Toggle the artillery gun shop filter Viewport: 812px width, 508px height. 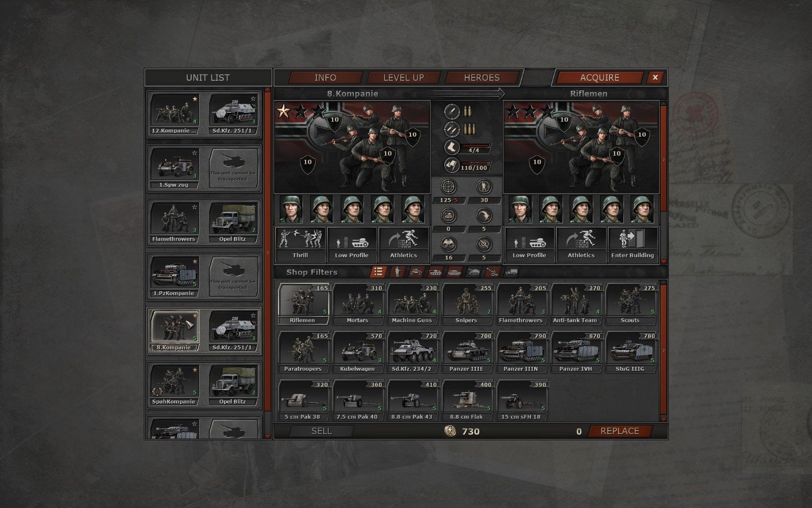click(493, 272)
